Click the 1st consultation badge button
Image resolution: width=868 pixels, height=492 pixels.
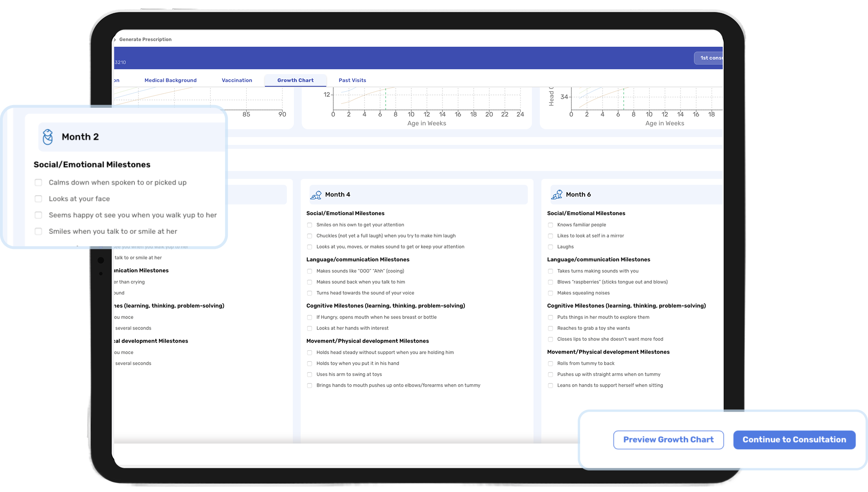coord(709,58)
